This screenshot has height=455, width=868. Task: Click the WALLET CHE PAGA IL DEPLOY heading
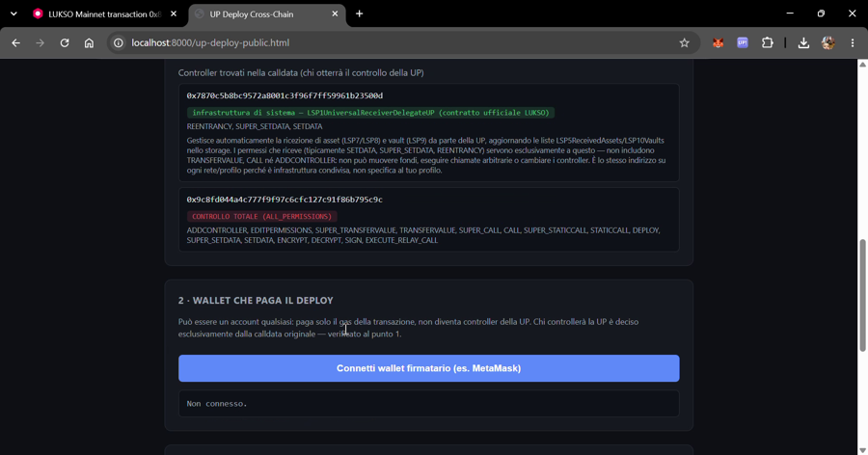pyautogui.click(x=256, y=301)
